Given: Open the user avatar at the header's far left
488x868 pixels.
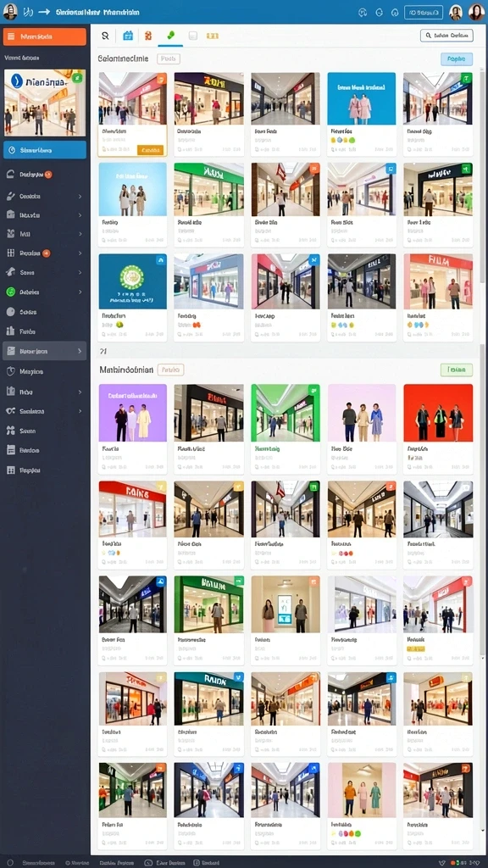Looking at the screenshot, I should [x=10, y=11].
